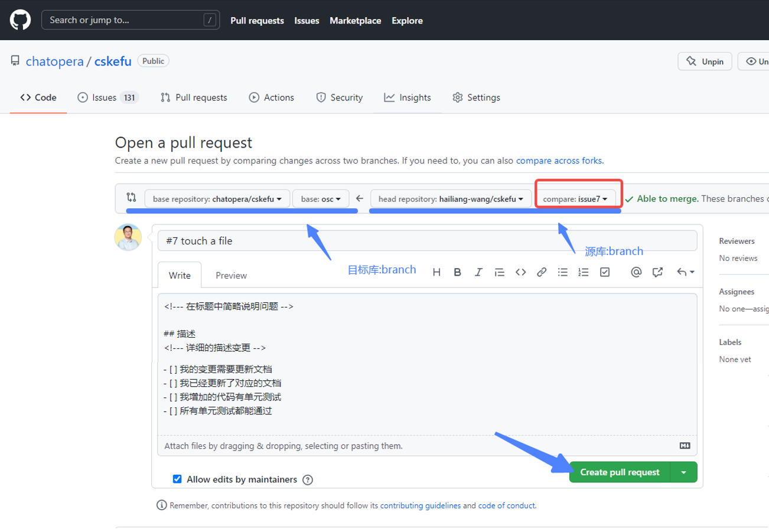Focus the Search or jump to field
The height and width of the screenshot is (532, 769).
point(131,19)
